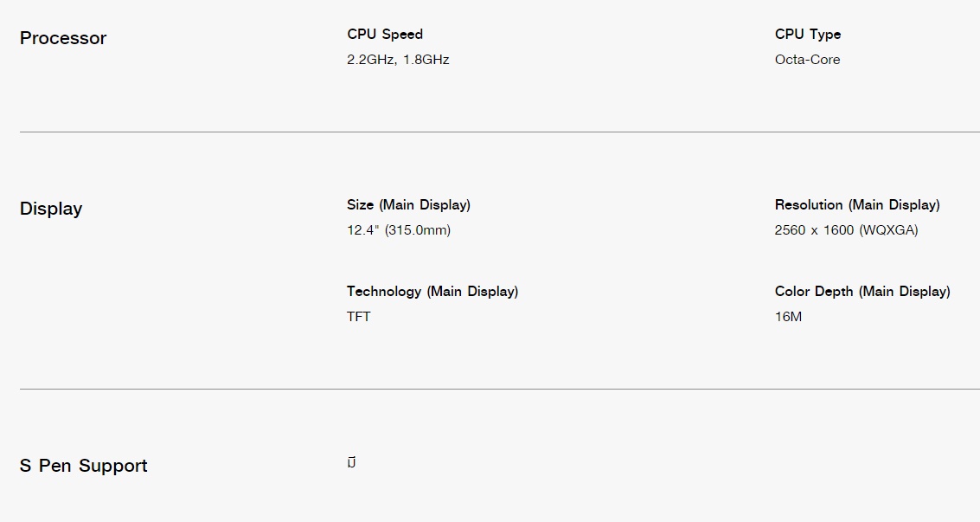Click the word WQXGA in resolution value
This screenshot has height=522, width=980.
[x=889, y=230]
